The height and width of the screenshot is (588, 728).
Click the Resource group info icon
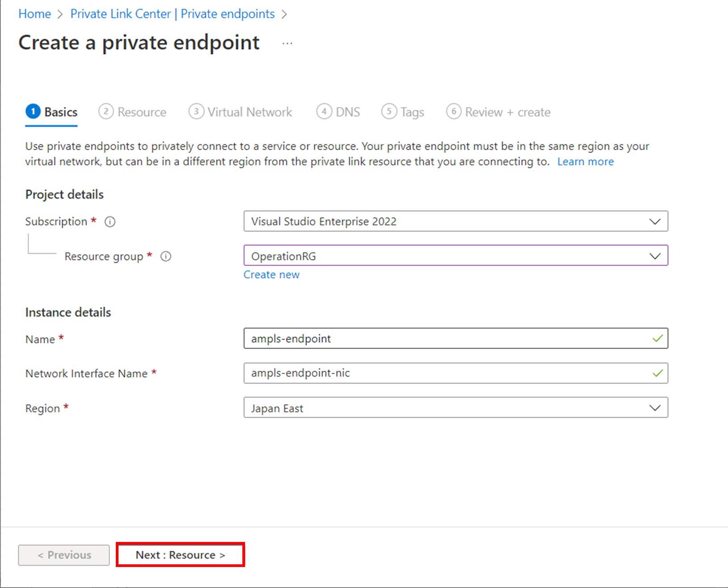tap(165, 256)
